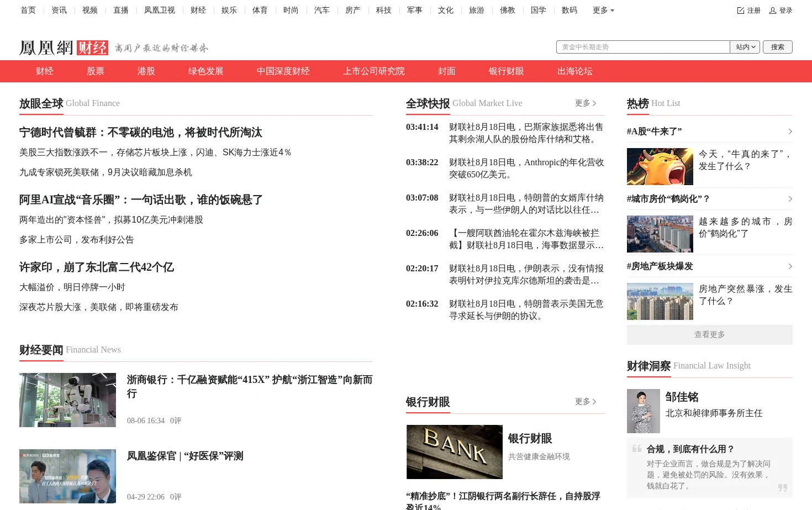This screenshot has width=812, height=510.
Task: Open the 02:16:32 特朗普 news flash
Action: [x=526, y=310]
